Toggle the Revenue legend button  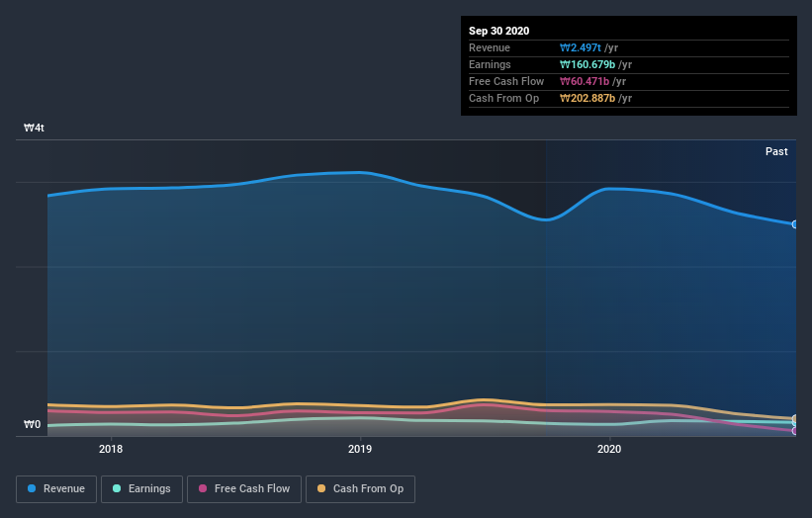pyautogui.click(x=56, y=489)
